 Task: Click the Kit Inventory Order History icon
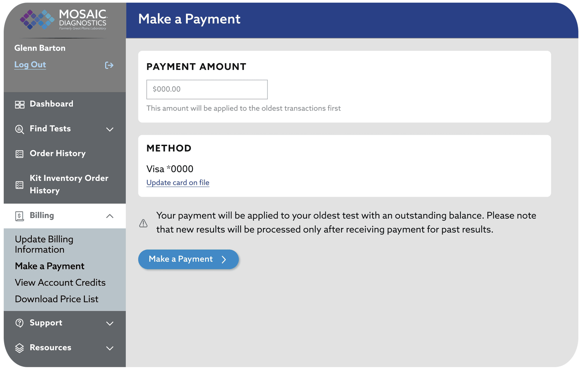pos(20,185)
